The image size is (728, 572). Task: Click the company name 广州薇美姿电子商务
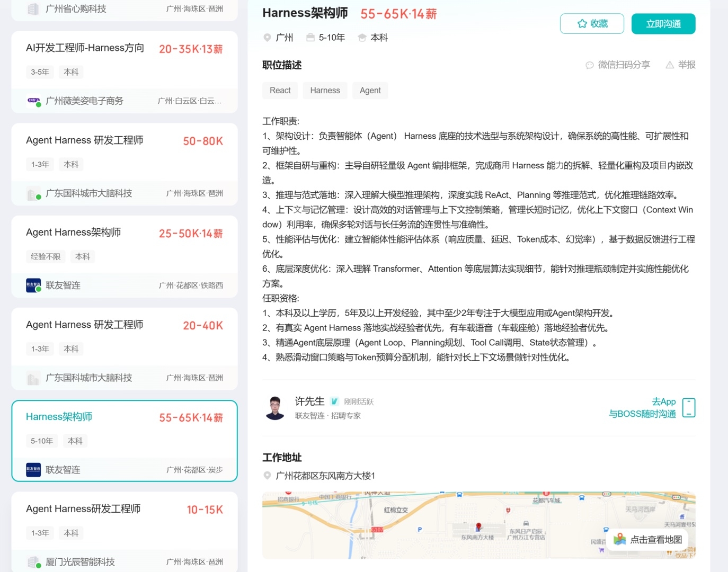tap(85, 101)
